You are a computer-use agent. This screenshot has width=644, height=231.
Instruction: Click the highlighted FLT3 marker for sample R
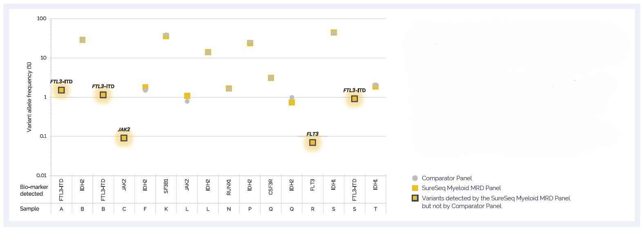pos(312,143)
